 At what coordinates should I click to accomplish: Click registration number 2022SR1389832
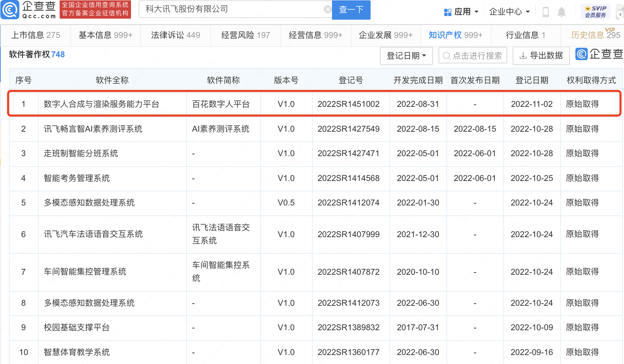349,327
